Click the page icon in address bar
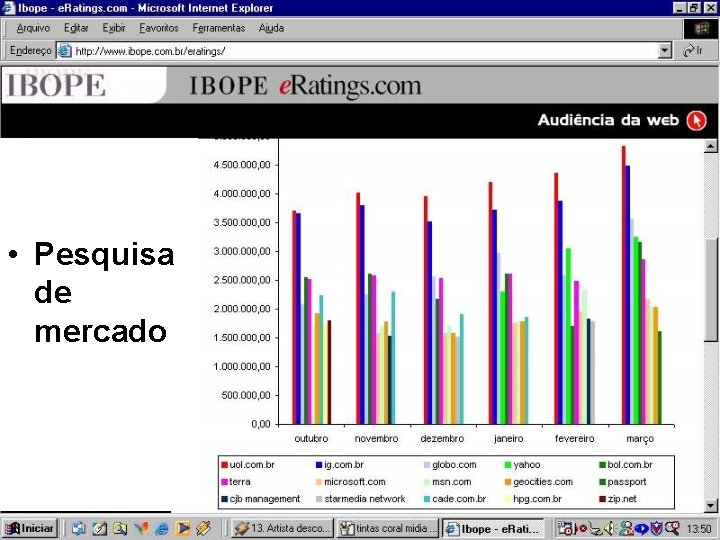 coord(64,51)
